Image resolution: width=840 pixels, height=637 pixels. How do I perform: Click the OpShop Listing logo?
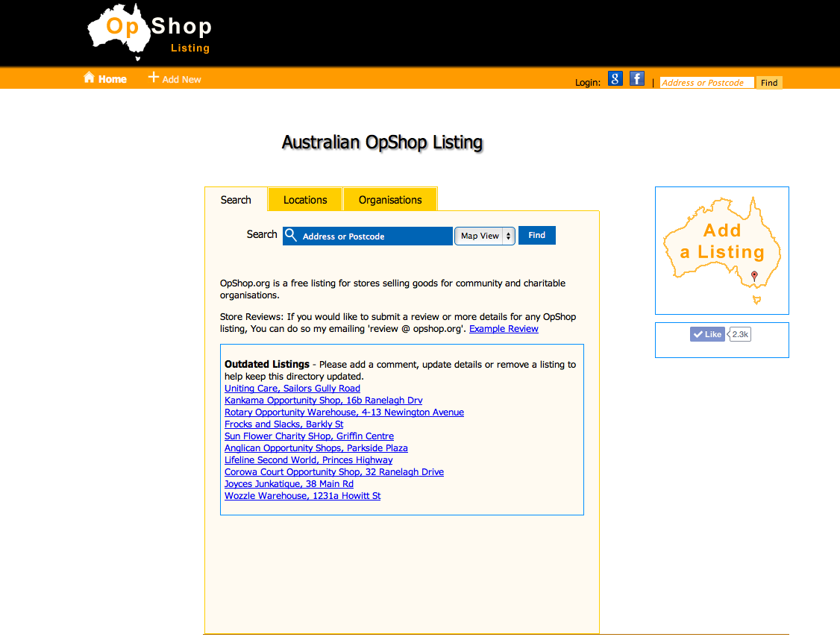(x=149, y=32)
